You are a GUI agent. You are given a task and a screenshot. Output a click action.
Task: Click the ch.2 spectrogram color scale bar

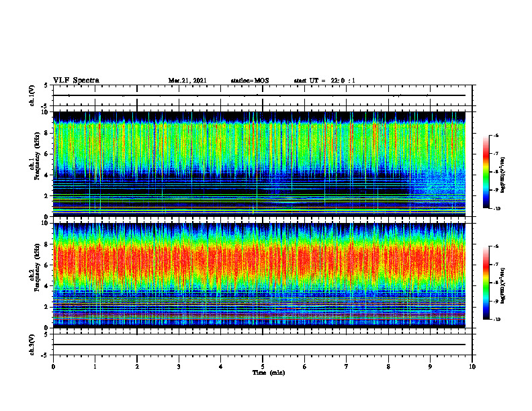click(486, 283)
